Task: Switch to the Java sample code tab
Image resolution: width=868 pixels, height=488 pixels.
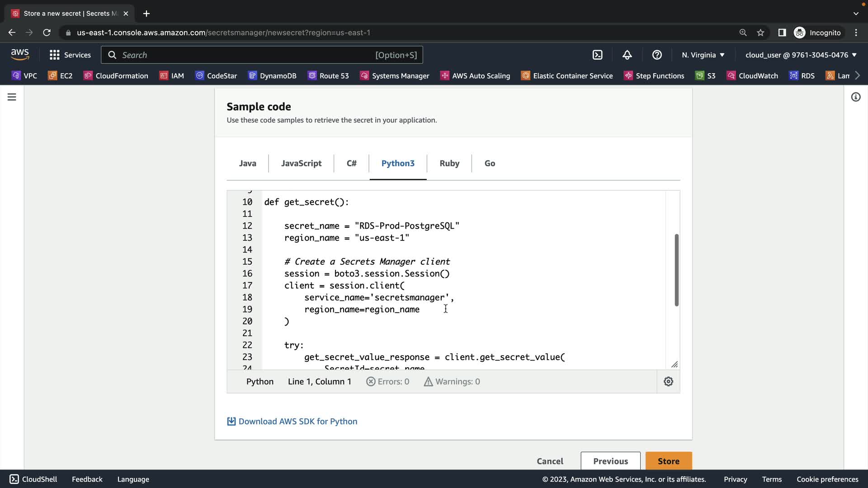Action: (247, 163)
